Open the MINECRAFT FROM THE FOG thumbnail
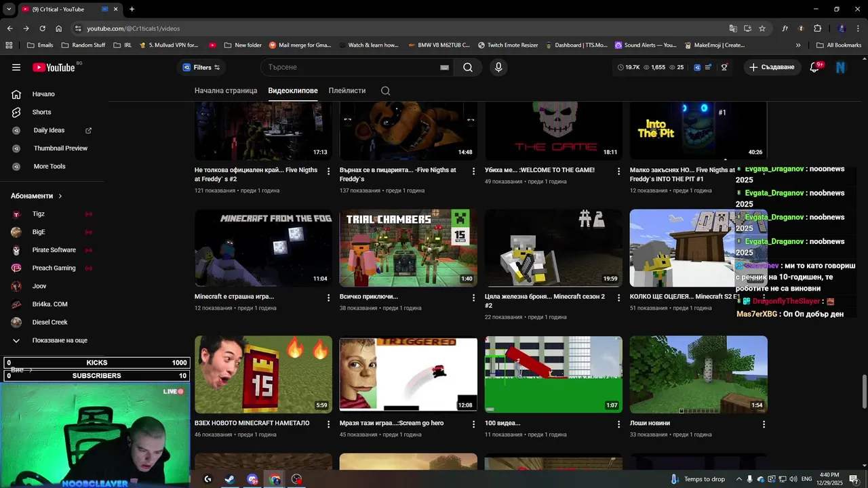Image resolution: width=868 pixels, height=488 pixels. pos(263,248)
